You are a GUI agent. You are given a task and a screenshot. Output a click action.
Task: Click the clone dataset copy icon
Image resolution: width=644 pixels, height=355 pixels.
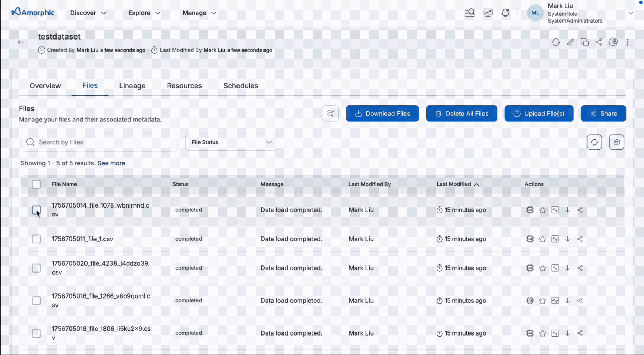(x=584, y=42)
